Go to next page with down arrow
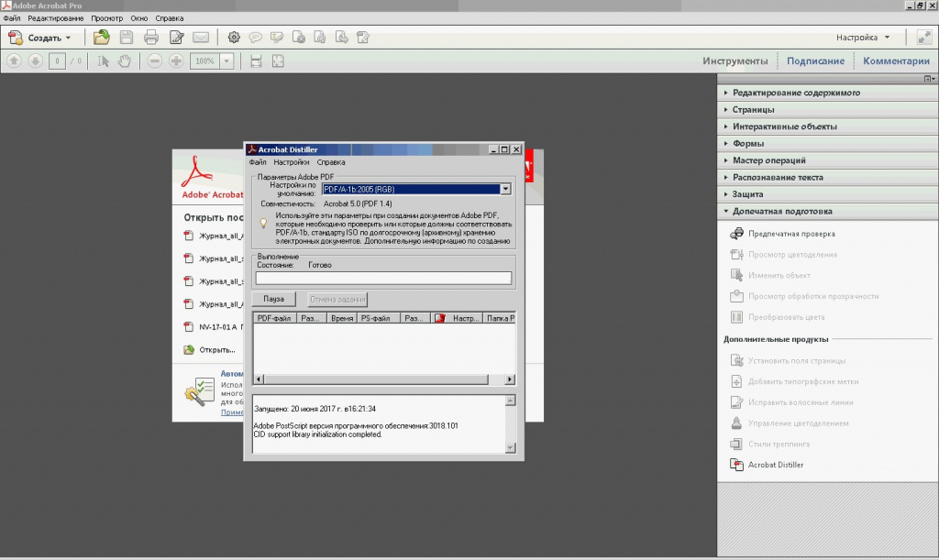939x560 pixels. pyautogui.click(x=36, y=61)
